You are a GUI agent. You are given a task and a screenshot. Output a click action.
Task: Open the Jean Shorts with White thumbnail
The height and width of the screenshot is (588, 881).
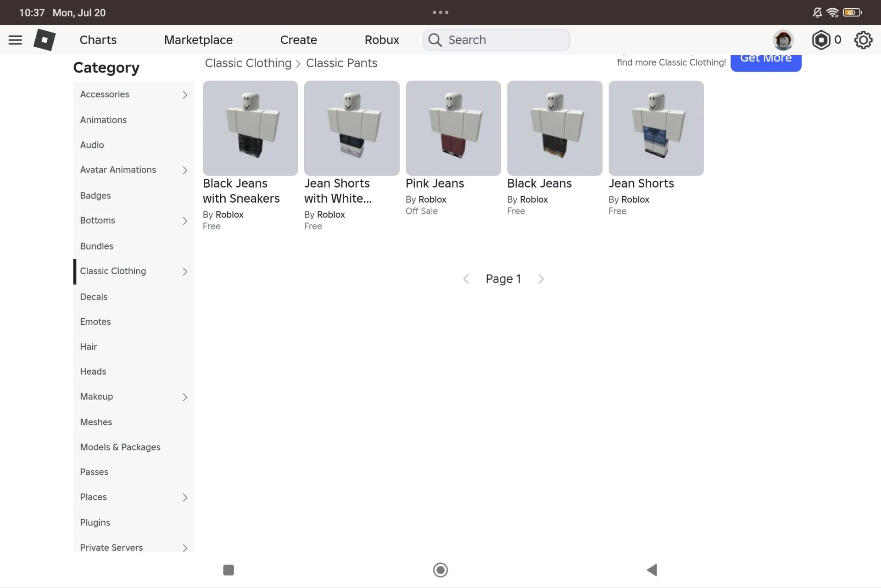tap(352, 128)
